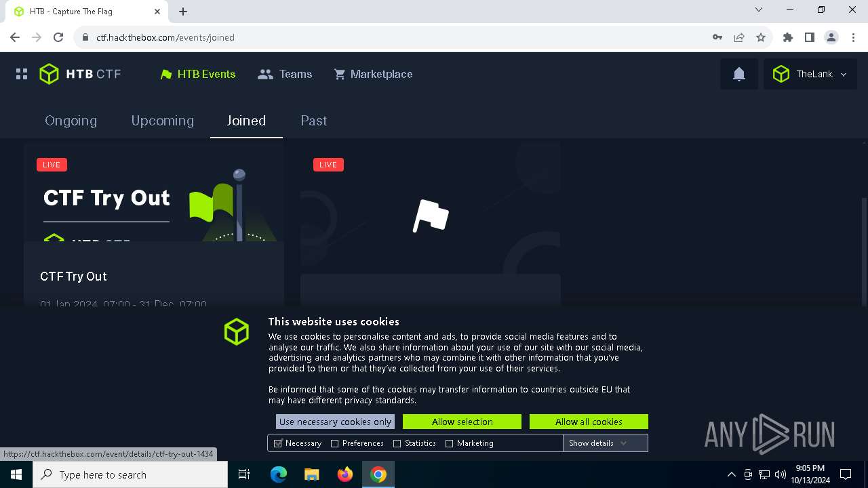Click Chrome icon on taskbar
Image resolution: width=868 pixels, height=488 pixels.
coord(378,474)
